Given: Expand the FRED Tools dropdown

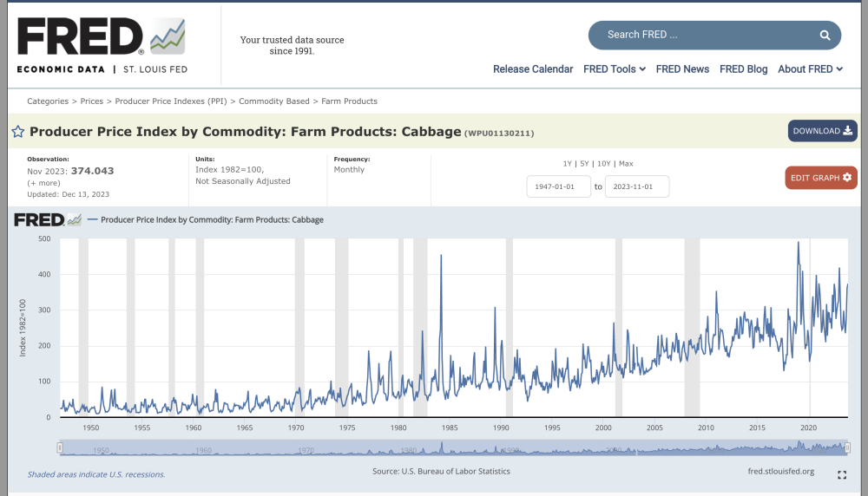Looking at the screenshot, I should [614, 69].
